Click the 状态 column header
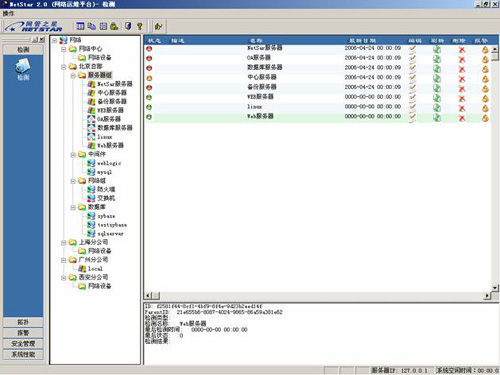This screenshot has width=500, height=375. coord(154,41)
